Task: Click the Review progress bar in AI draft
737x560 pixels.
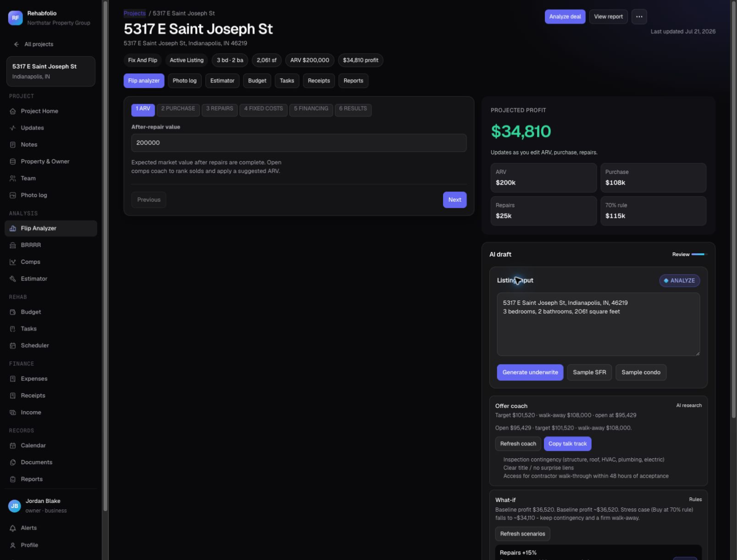Action: [x=698, y=254]
